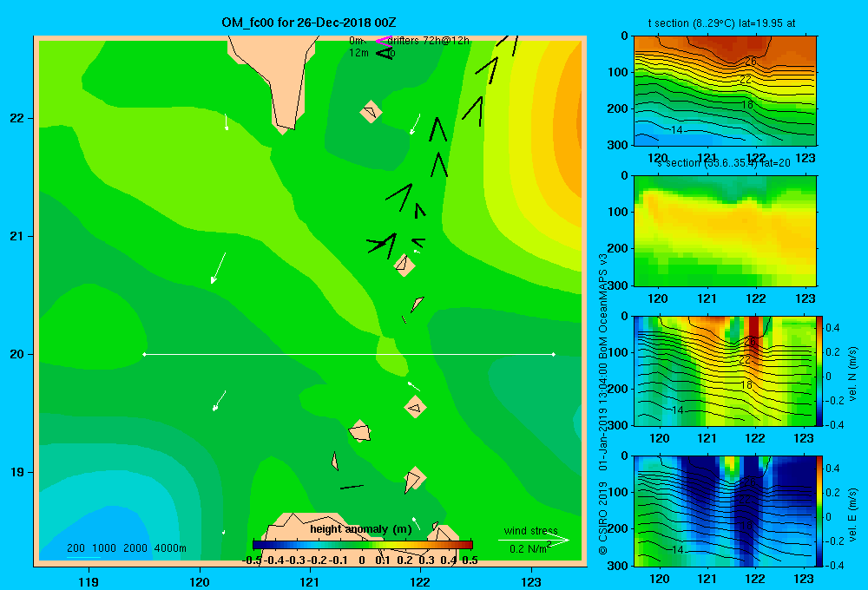Screen dimensions: 868x590
Task: Click latitude label 19 on the main map
Action: click(x=17, y=472)
